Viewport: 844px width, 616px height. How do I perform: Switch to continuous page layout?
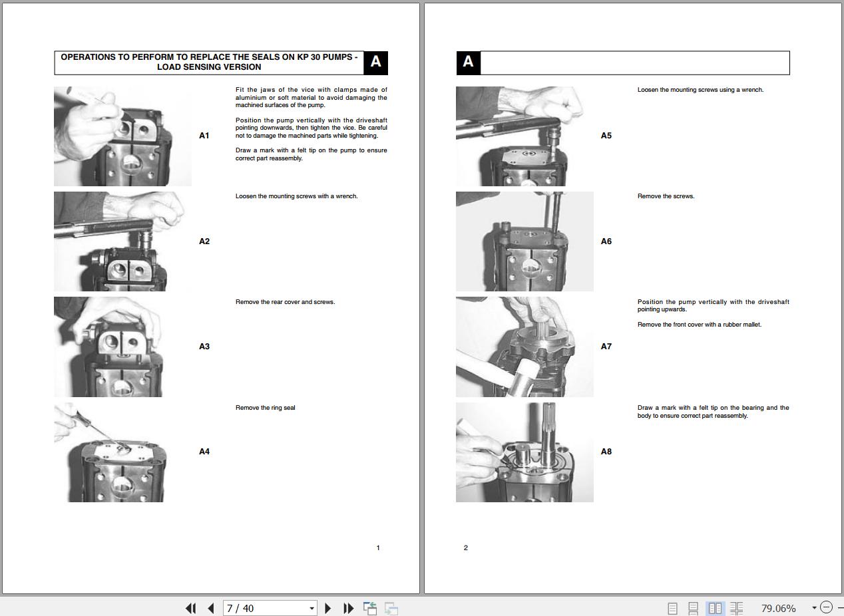click(x=693, y=608)
